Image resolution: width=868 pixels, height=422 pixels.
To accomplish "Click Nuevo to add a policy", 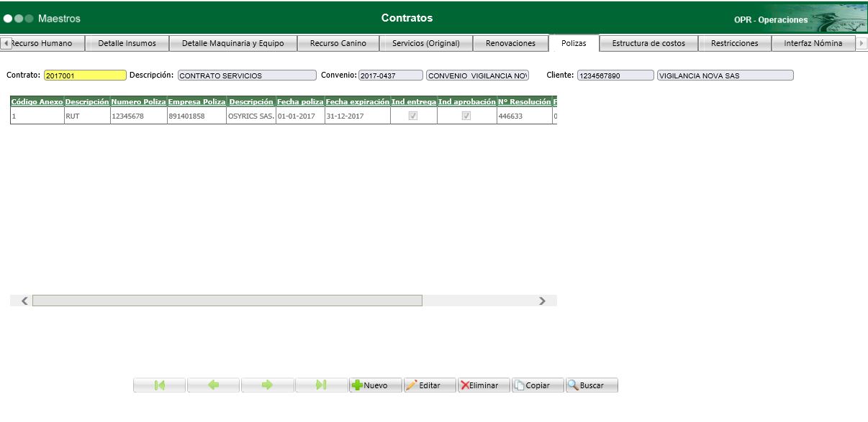I will 376,385.
